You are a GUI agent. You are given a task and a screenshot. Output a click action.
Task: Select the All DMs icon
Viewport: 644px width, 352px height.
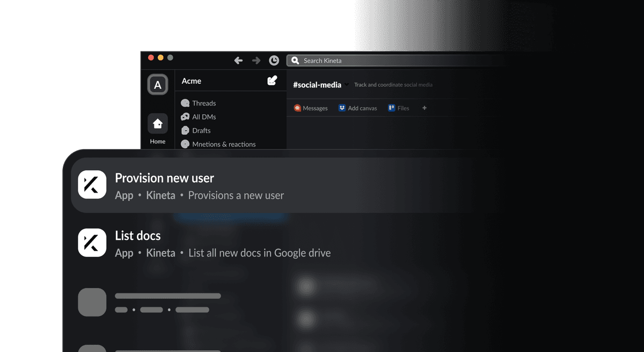click(185, 116)
